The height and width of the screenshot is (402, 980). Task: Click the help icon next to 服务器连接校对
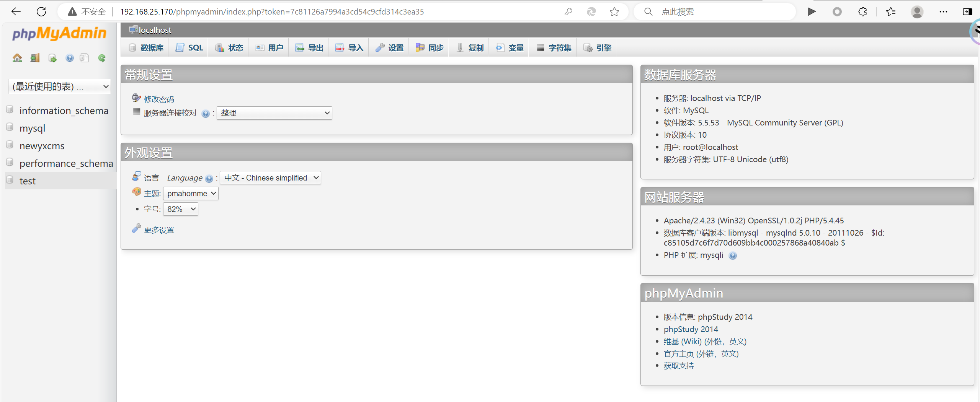click(x=206, y=114)
